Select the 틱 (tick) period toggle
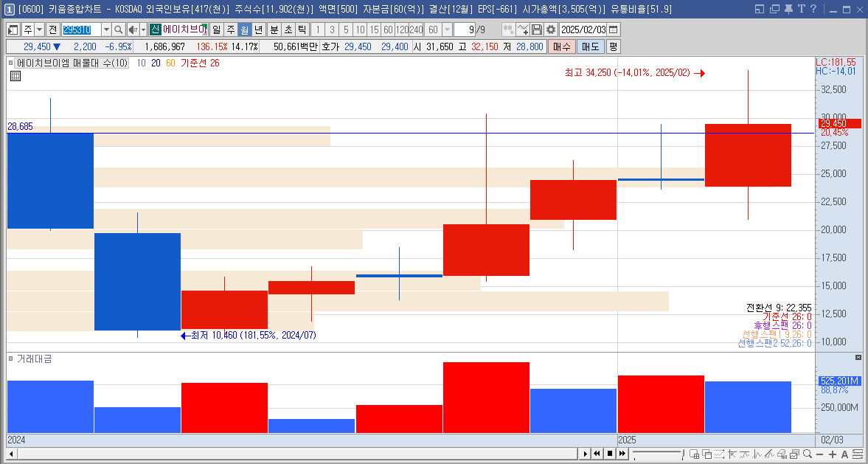 [x=302, y=30]
